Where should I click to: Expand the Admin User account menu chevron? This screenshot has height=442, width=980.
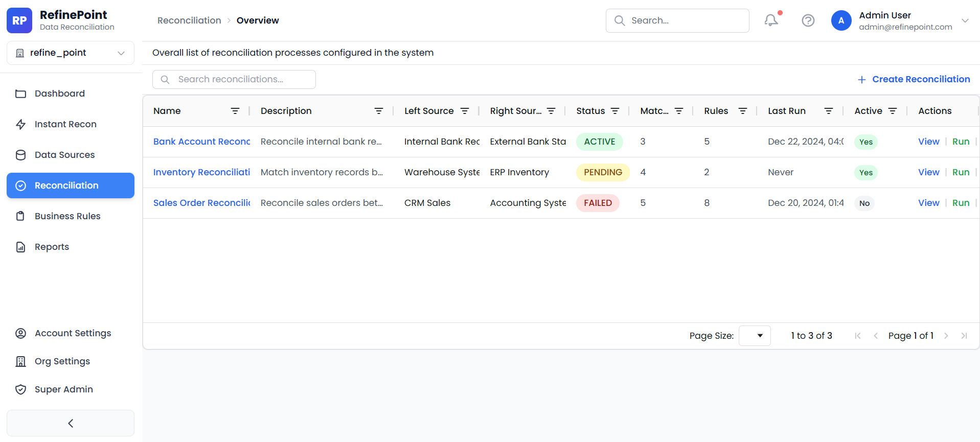pos(965,20)
